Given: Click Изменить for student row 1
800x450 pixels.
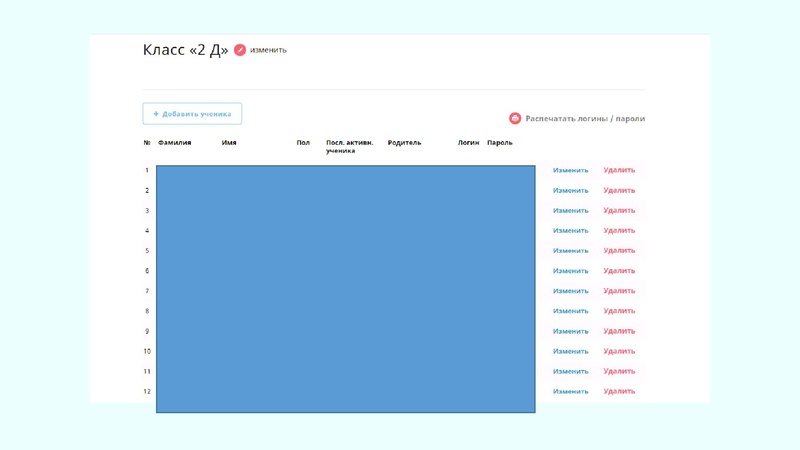Looking at the screenshot, I should point(570,170).
